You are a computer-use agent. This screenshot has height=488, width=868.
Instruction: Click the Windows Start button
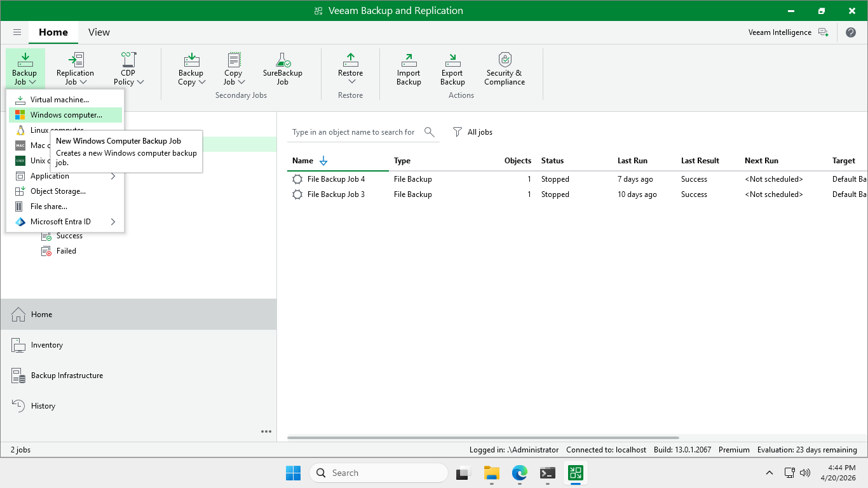pyautogui.click(x=293, y=473)
